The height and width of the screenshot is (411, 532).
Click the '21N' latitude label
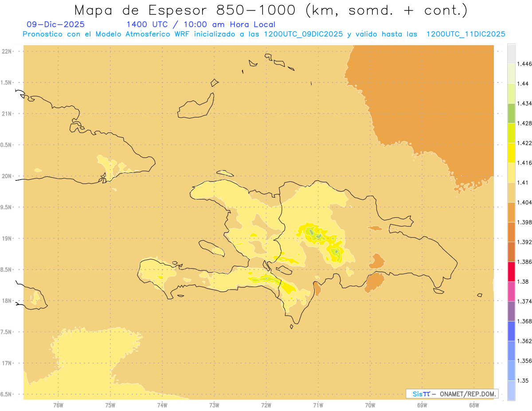point(8,114)
